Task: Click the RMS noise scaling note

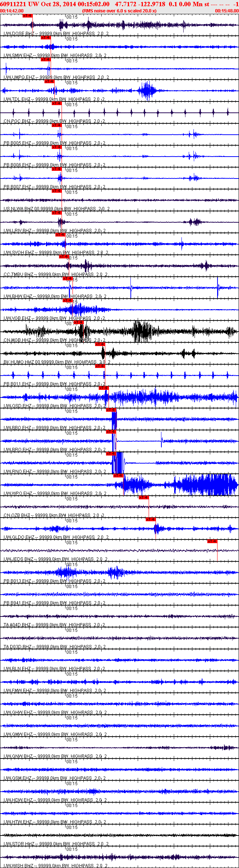Action: tap(119, 11)
